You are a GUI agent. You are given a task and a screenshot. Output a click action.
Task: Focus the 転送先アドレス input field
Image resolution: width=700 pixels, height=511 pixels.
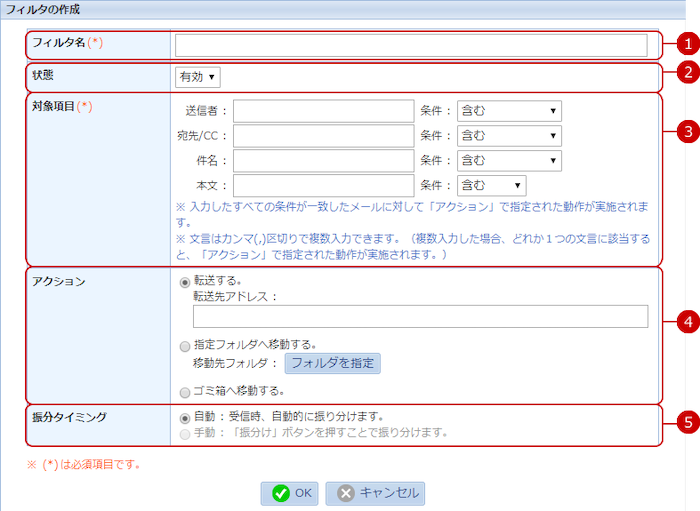point(420,317)
